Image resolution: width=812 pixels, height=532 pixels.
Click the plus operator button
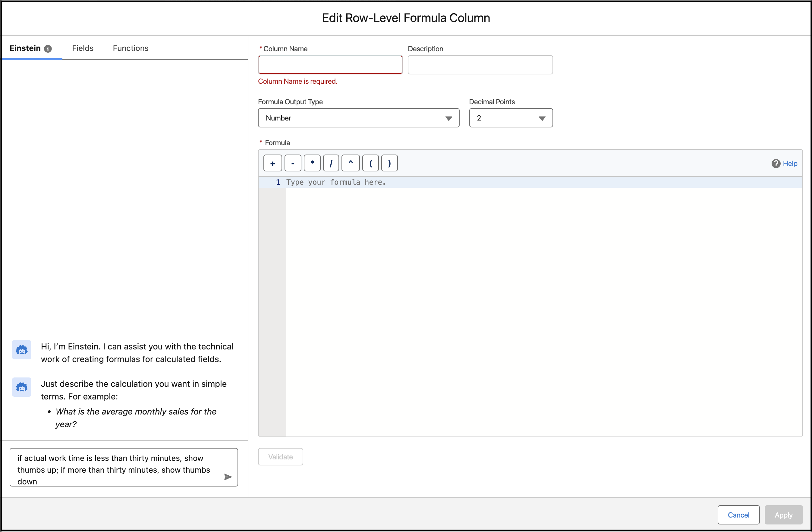click(272, 163)
